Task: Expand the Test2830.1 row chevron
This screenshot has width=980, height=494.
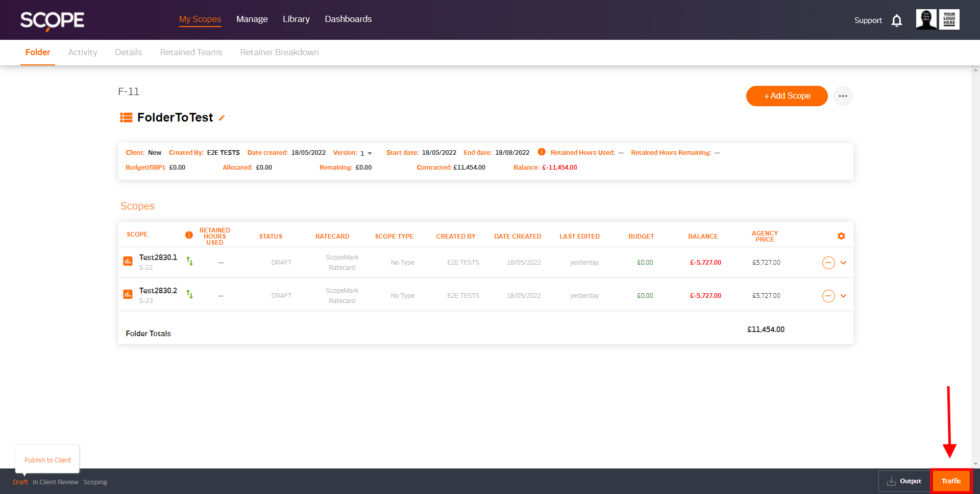Action: (844, 263)
